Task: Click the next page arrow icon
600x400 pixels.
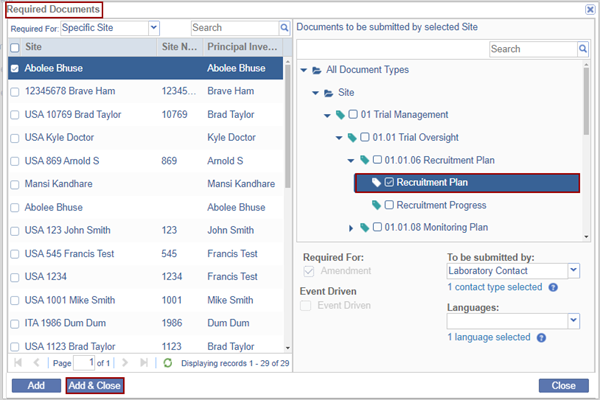Action: [122, 362]
